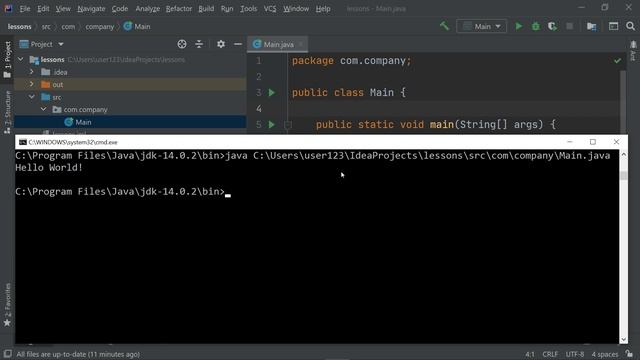Close the Main.java editor tab

(x=301, y=44)
